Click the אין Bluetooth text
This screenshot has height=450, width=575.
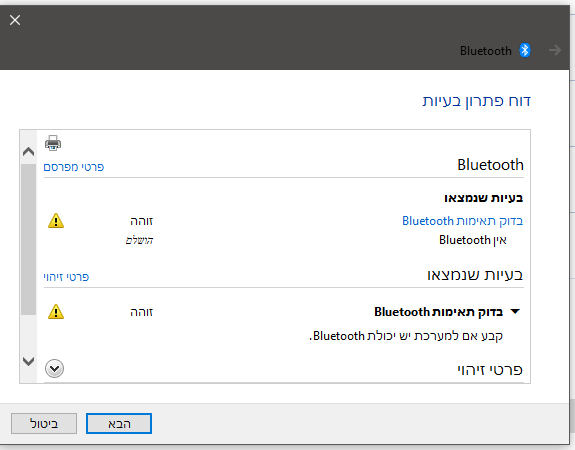(473, 240)
